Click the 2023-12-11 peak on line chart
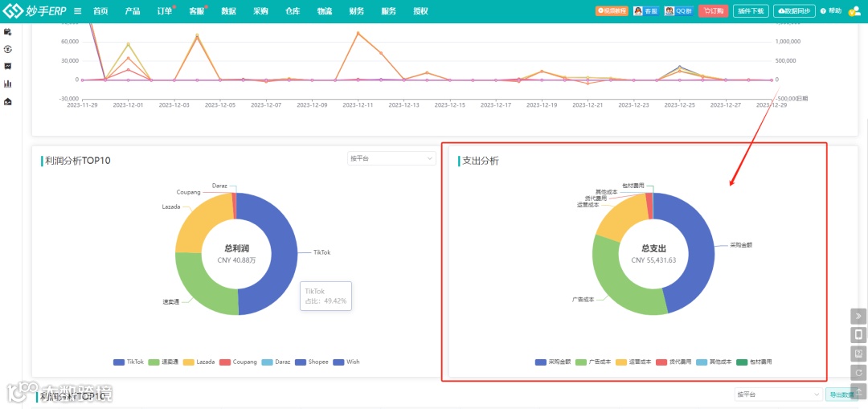 (x=358, y=33)
